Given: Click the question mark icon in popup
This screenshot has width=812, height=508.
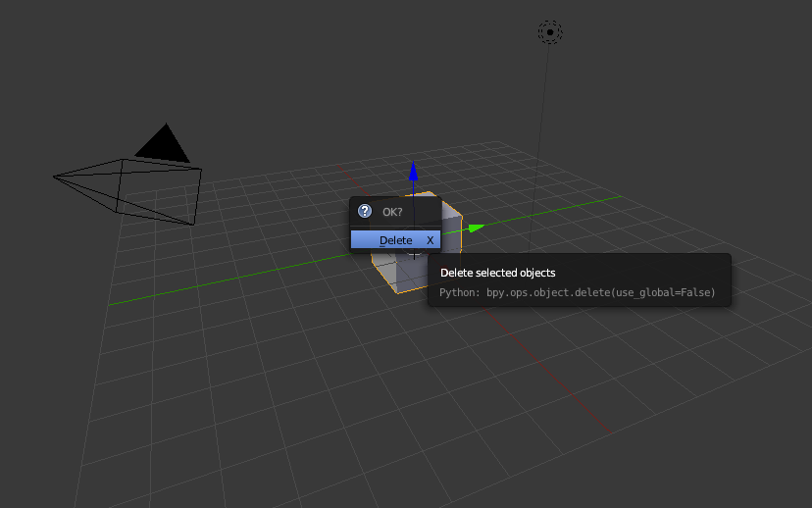Looking at the screenshot, I should tap(365, 211).
